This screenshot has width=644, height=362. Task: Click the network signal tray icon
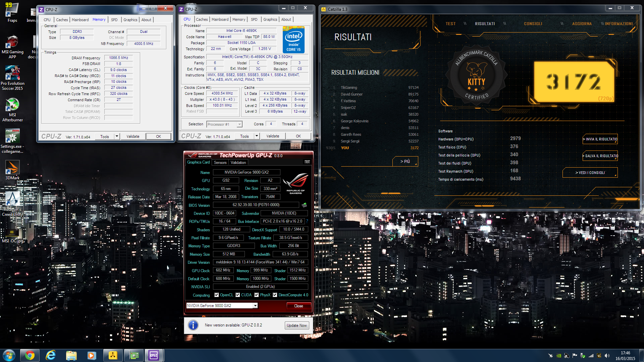coord(591,356)
